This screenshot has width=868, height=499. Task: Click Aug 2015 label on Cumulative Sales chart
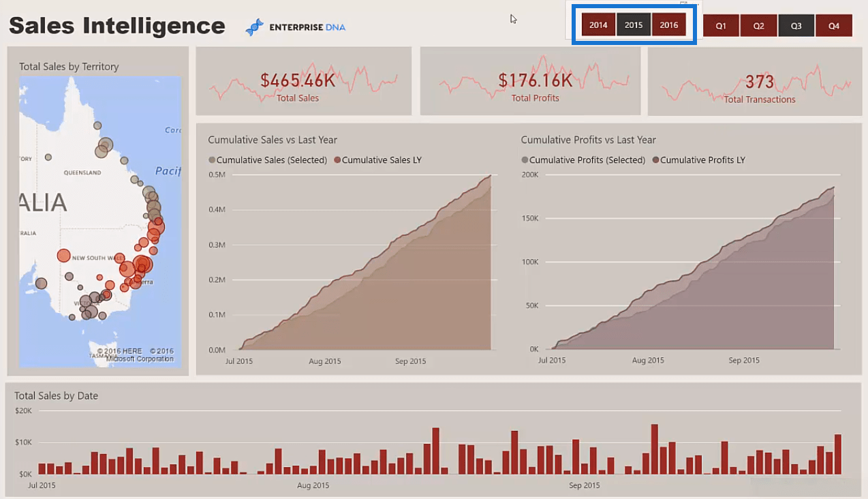pos(324,361)
